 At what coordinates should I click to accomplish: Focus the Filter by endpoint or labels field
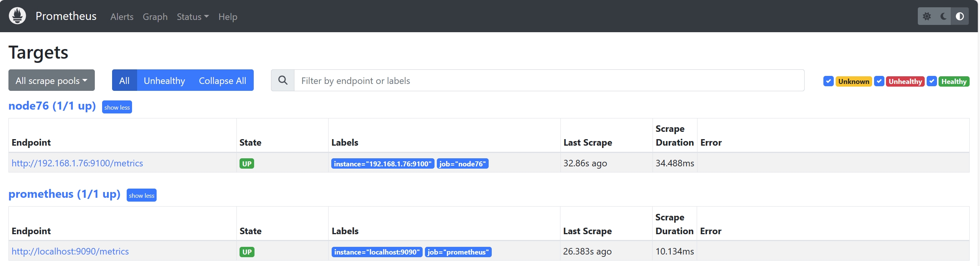(549, 80)
